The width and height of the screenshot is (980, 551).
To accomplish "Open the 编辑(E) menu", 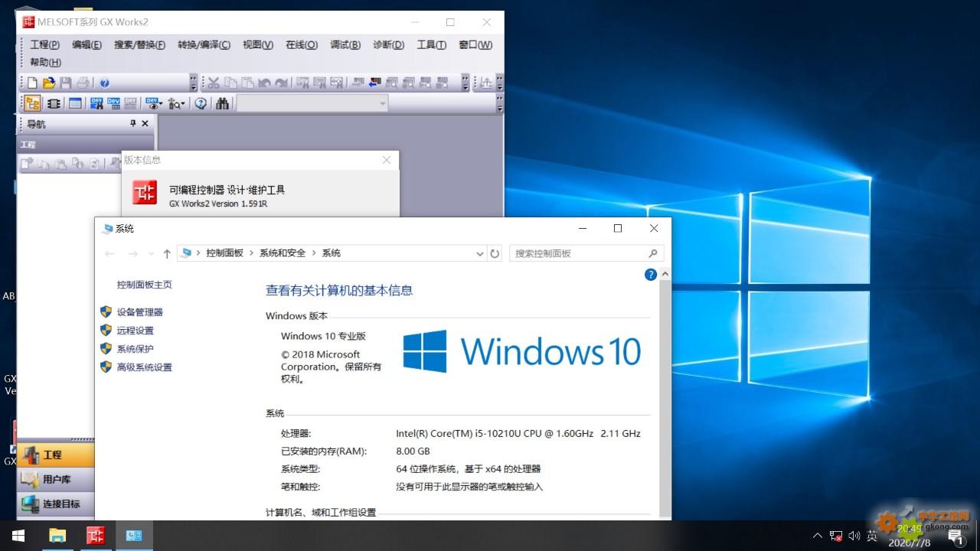I will click(x=87, y=44).
